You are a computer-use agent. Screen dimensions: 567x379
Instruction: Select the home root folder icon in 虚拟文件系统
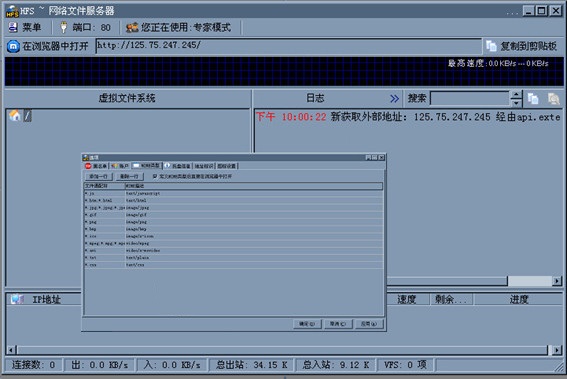pos(15,116)
